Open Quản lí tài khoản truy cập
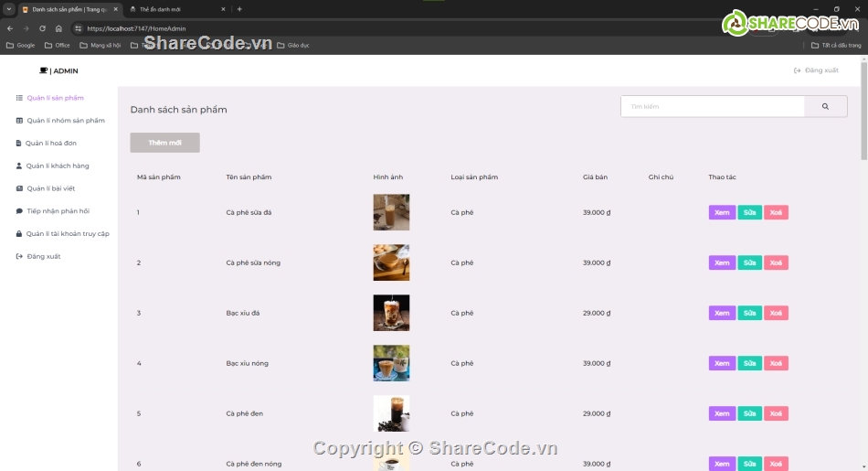This screenshot has height=471, width=868. (x=67, y=234)
